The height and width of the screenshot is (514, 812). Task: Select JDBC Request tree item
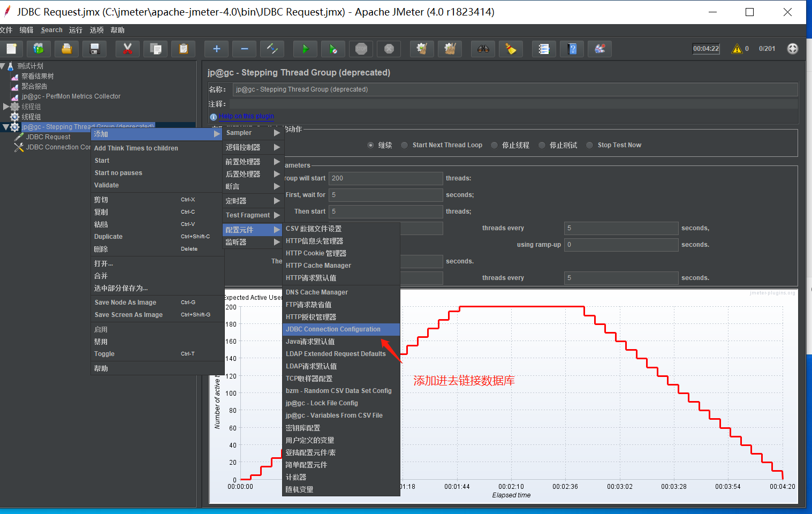point(48,137)
